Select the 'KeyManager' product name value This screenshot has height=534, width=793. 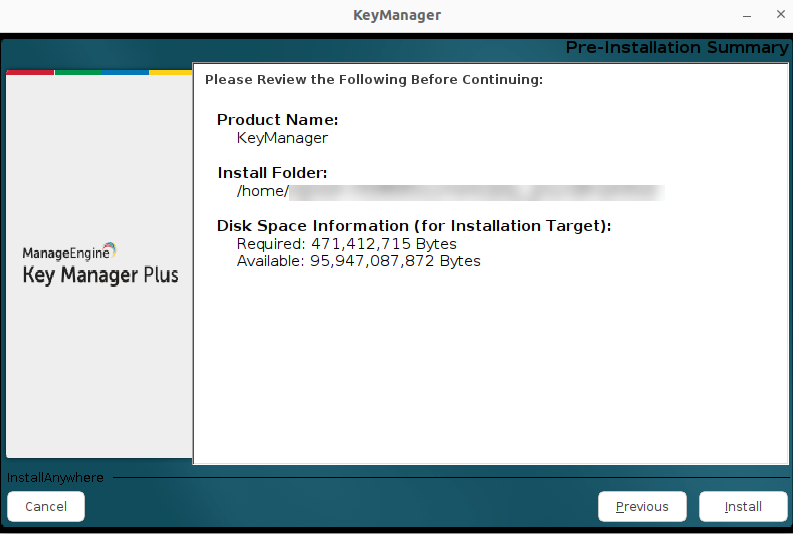coord(282,138)
